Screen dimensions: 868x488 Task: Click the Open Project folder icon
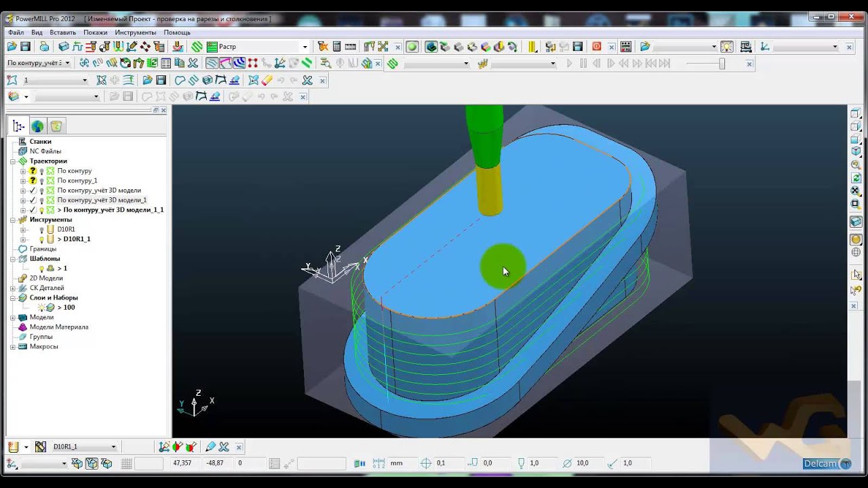tap(12, 47)
